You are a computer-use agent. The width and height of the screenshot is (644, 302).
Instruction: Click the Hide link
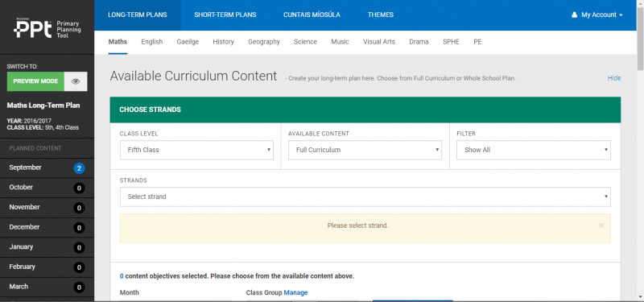pos(614,78)
